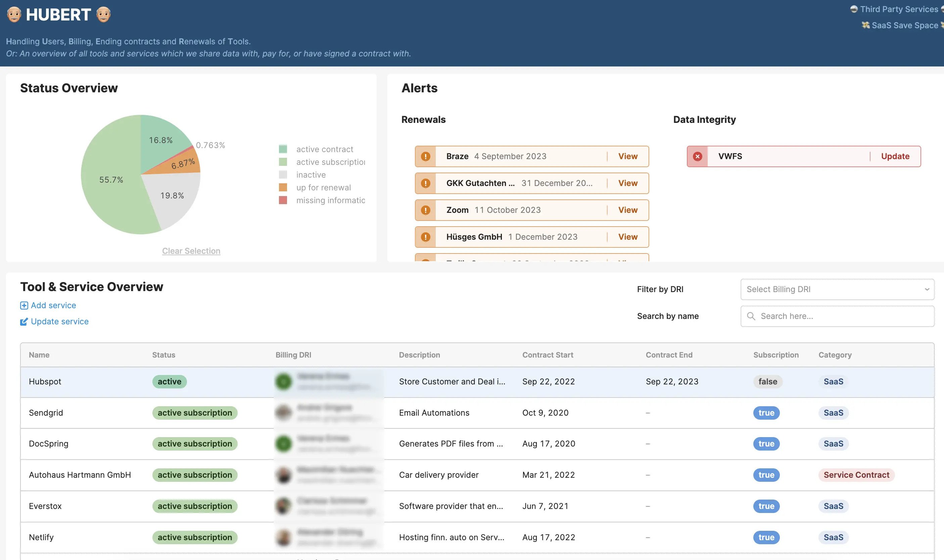This screenshot has width=944, height=560.
Task: Click Netlify name cell
Action: click(x=41, y=538)
